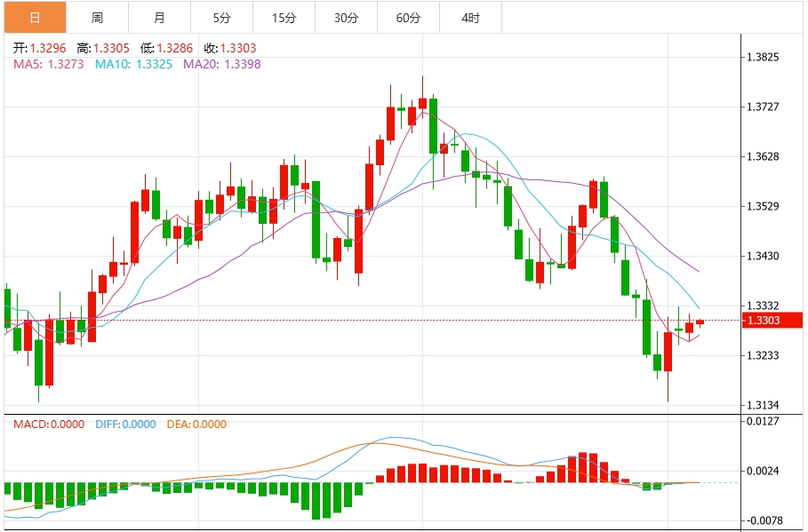The height and width of the screenshot is (532, 808).
Task: Select the 日 daily timeframe tab
Action: coord(35,18)
